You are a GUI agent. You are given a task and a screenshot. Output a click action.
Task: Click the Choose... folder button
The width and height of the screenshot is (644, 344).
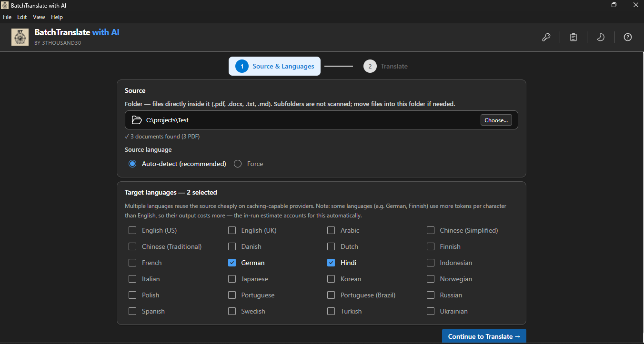[496, 120]
